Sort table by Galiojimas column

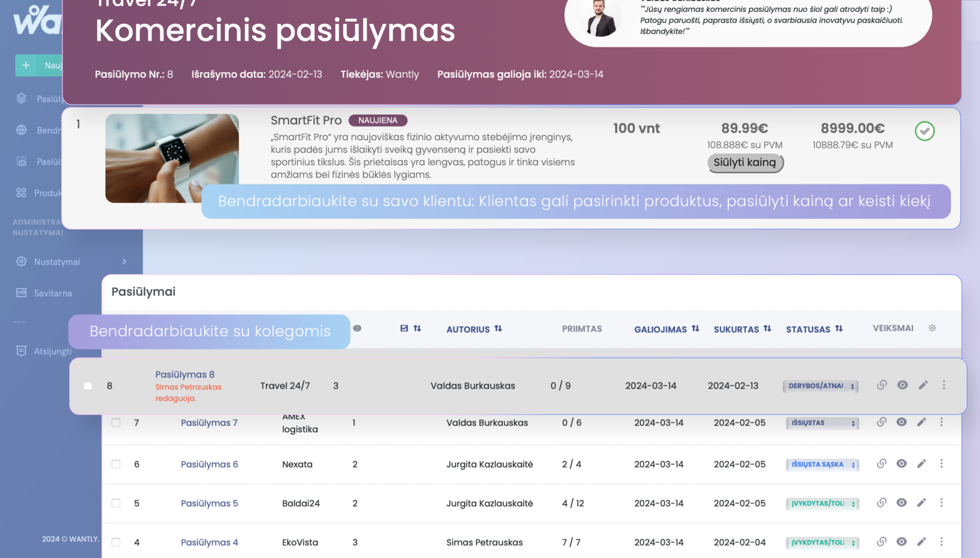666,329
